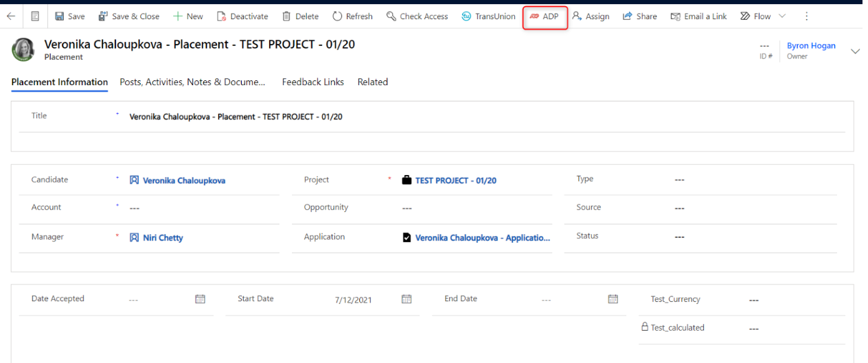This screenshot has height=363, width=868.
Task: Open the Related tab
Action: pyautogui.click(x=373, y=82)
